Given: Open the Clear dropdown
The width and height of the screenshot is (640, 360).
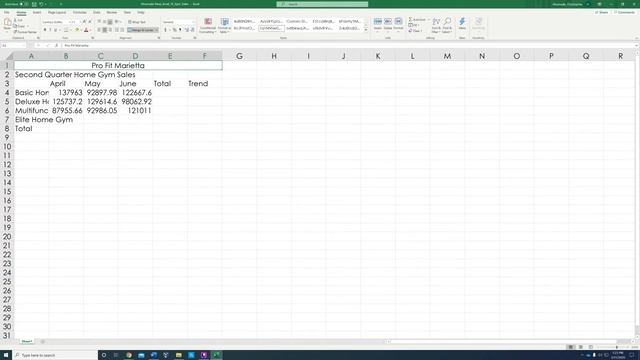Looking at the screenshot, I should pyautogui.click(x=415, y=31).
